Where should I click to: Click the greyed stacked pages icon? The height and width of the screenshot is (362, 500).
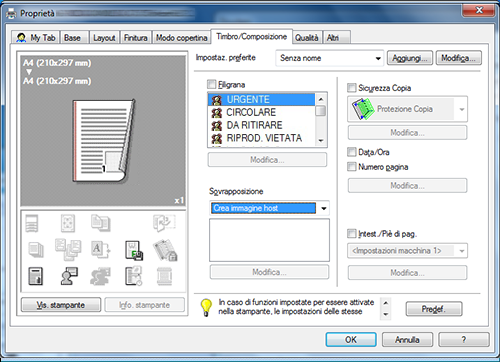click(x=36, y=250)
